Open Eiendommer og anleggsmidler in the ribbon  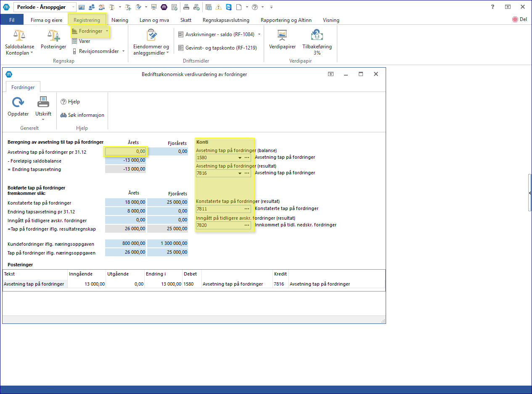pos(151,42)
